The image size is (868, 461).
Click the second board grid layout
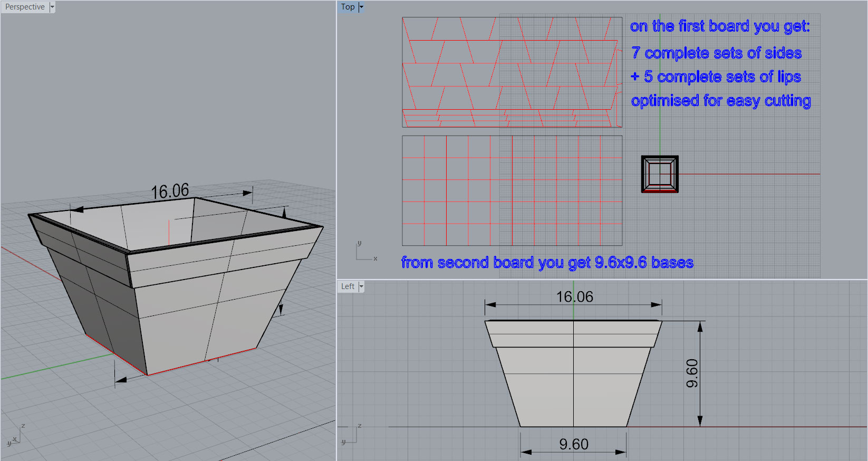pos(512,190)
